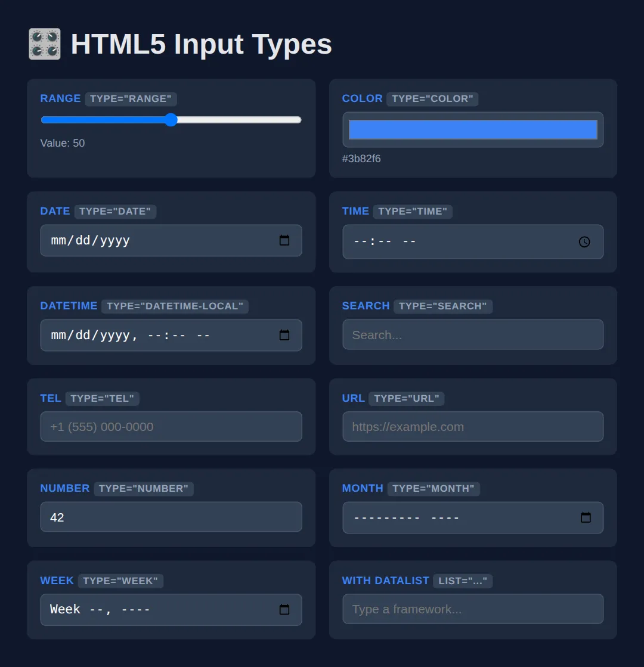Open the Type a framework datalist field
This screenshot has height=667, width=644.
pos(473,609)
